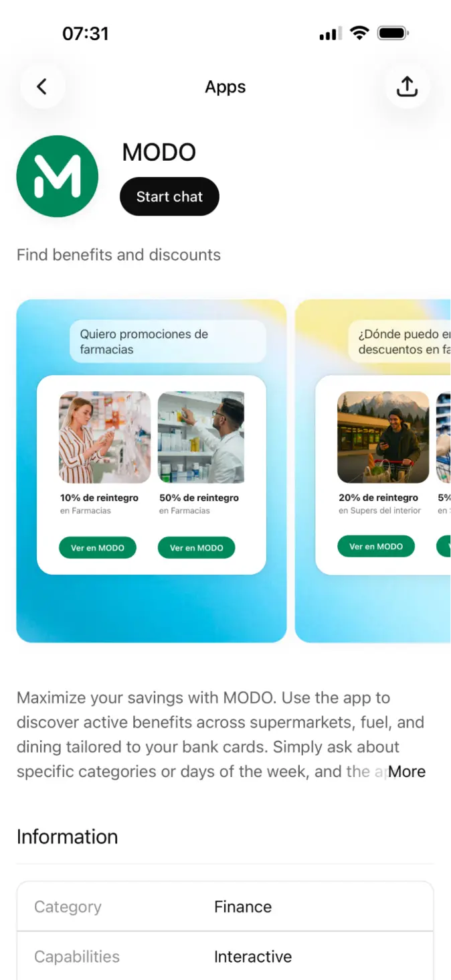Open the woman in pharmacy thumbnail

pyautogui.click(x=105, y=437)
